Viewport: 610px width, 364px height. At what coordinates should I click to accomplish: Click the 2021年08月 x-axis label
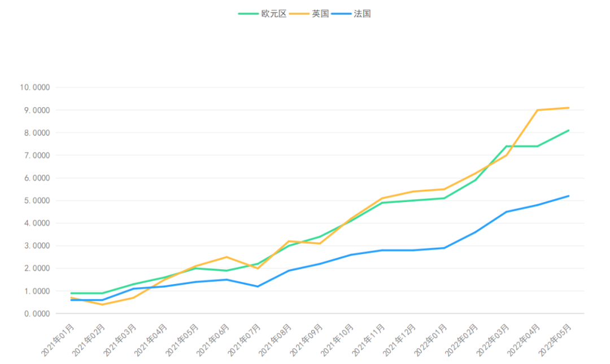(276, 339)
